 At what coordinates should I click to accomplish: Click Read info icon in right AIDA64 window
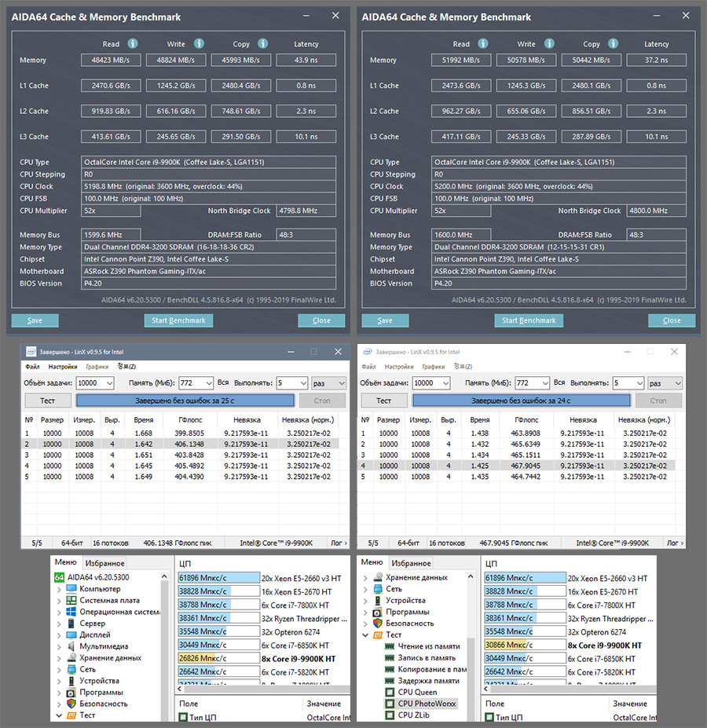[x=483, y=44]
